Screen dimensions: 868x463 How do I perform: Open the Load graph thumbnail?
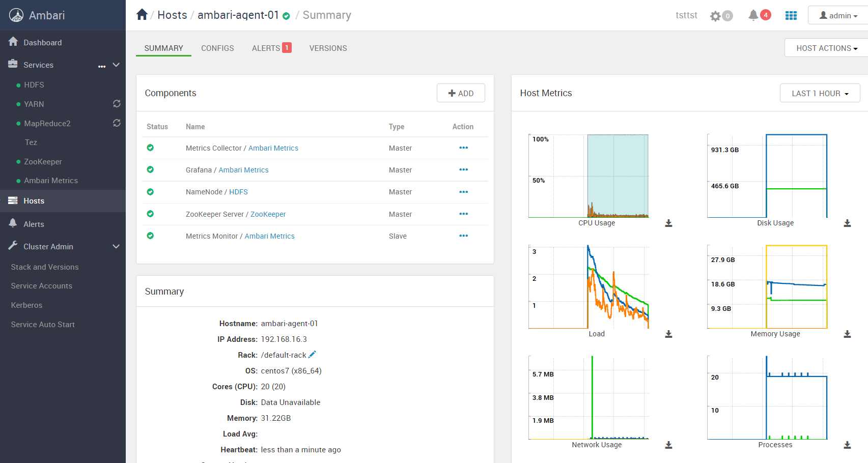589,287
